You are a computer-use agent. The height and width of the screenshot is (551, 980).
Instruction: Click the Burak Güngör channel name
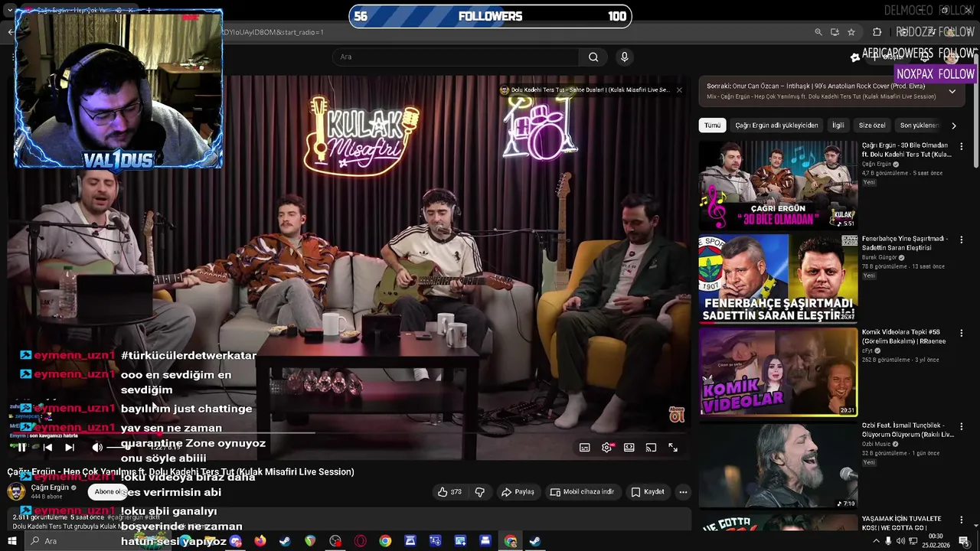[880, 257]
